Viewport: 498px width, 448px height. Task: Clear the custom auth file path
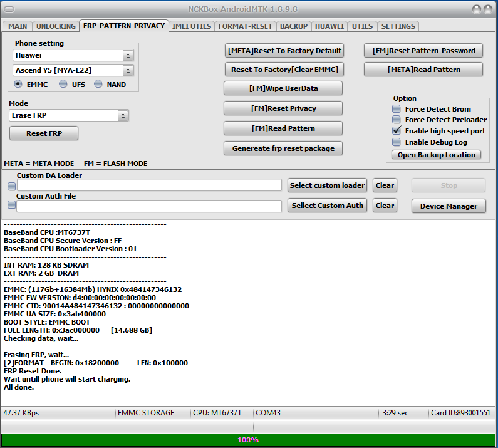385,206
